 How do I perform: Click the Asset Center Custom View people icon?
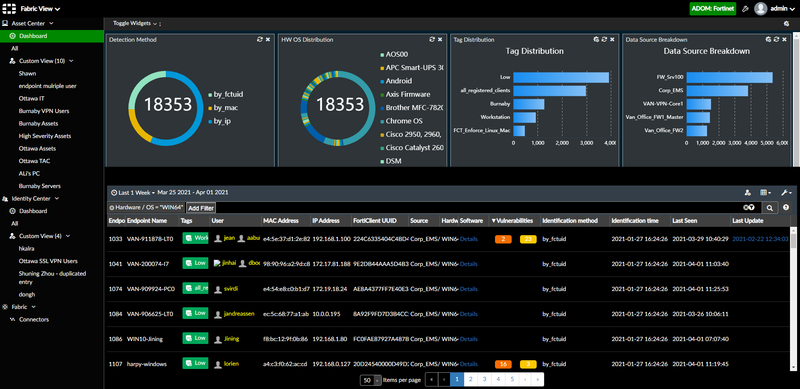pyautogui.click(x=13, y=61)
